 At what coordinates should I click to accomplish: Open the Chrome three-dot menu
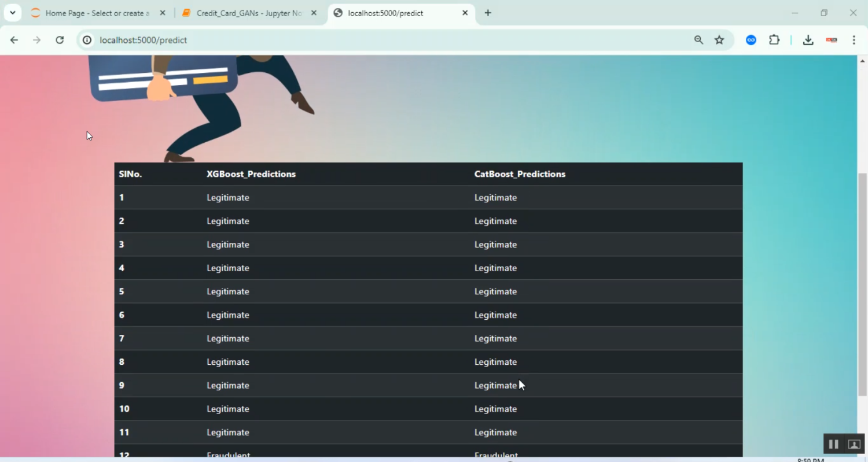854,40
